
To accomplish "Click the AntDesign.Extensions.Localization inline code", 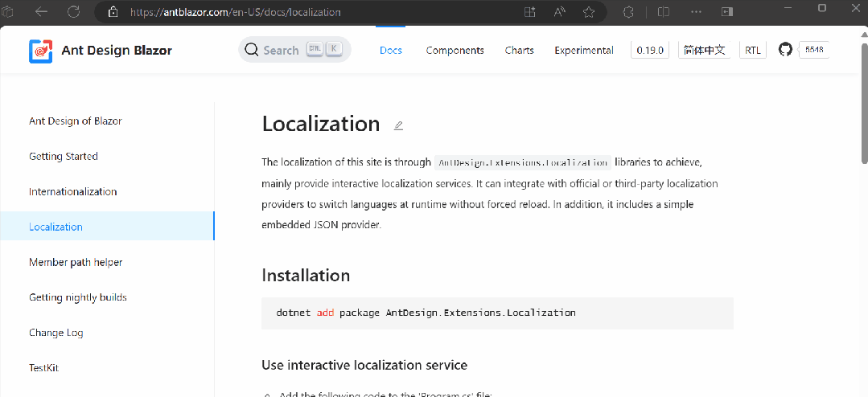I will [x=523, y=162].
